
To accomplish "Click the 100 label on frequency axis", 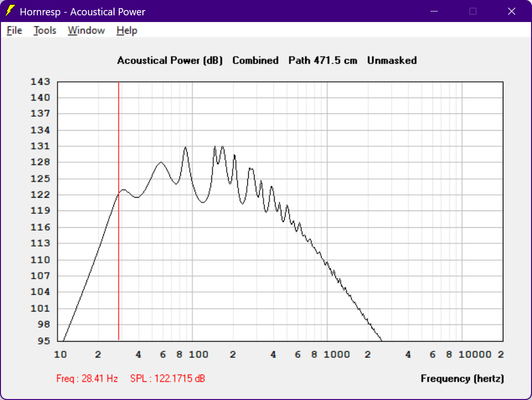I will pyautogui.click(x=199, y=355).
